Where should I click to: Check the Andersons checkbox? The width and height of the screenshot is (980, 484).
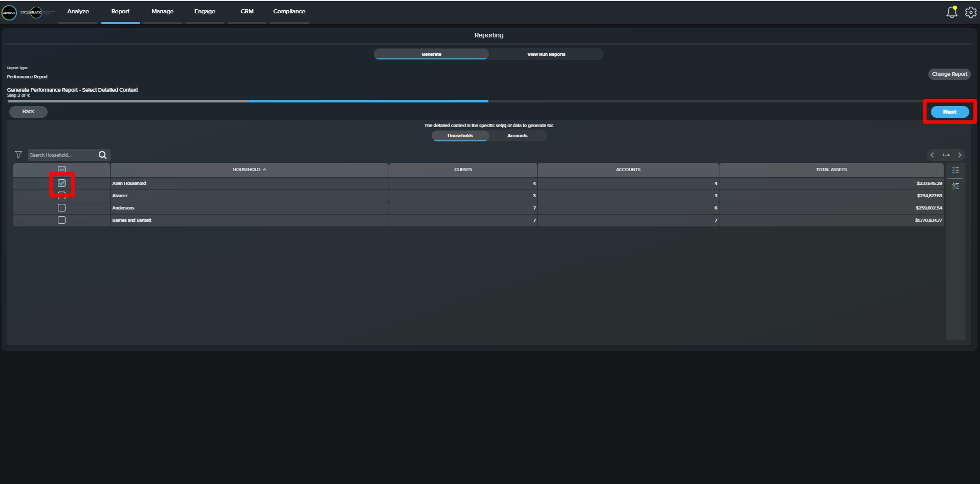61,208
